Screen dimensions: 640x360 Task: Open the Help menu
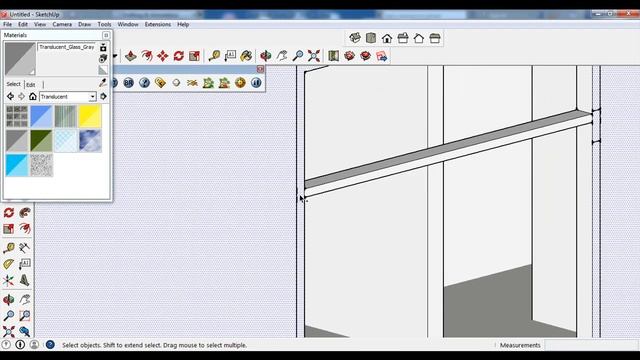coord(183,24)
